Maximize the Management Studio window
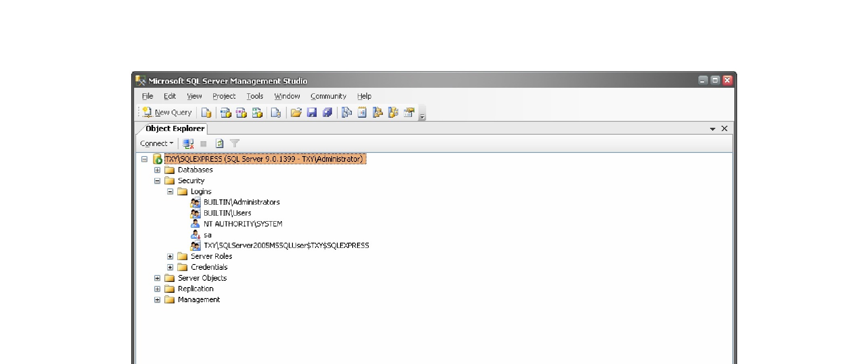The width and height of the screenshot is (868, 364). (x=715, y=80)
